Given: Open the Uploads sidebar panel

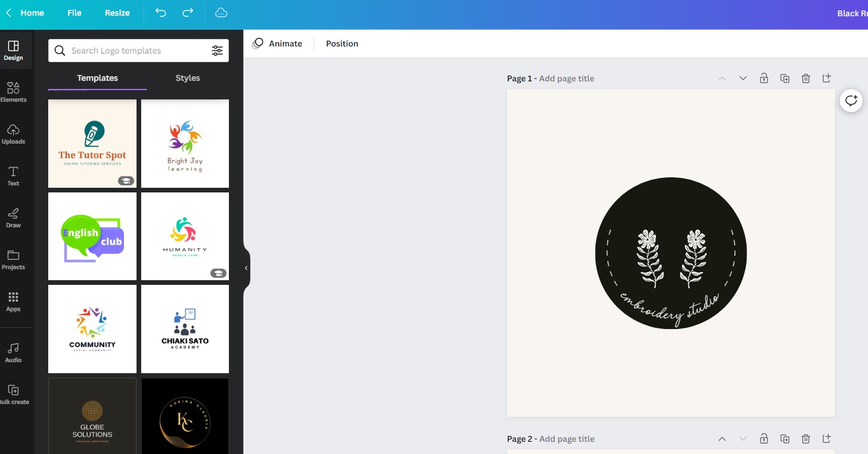Looking at the screenshot, I should coord(13,134).
